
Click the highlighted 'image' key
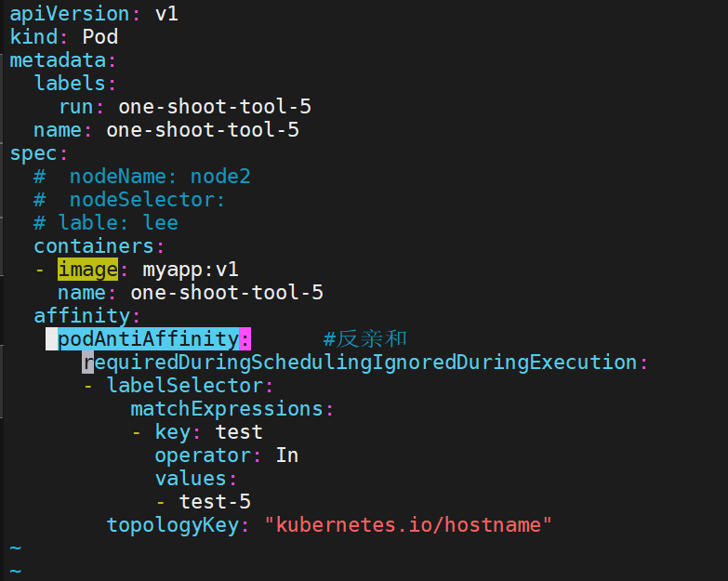coord(87,270)
